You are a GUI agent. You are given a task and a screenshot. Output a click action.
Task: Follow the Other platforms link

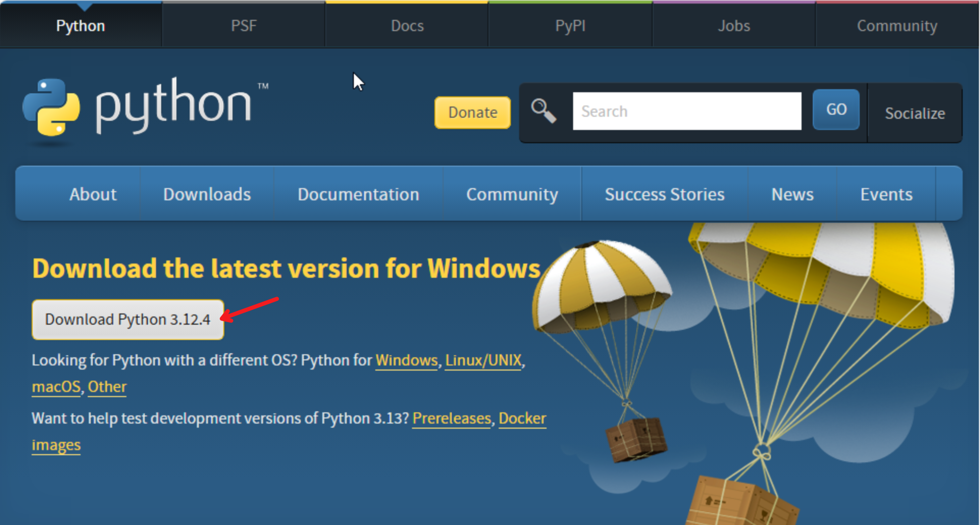point(107,387)
